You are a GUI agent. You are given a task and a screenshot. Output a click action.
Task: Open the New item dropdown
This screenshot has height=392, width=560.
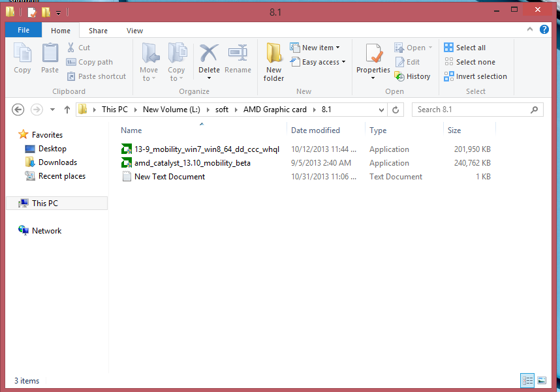[320, 48]
